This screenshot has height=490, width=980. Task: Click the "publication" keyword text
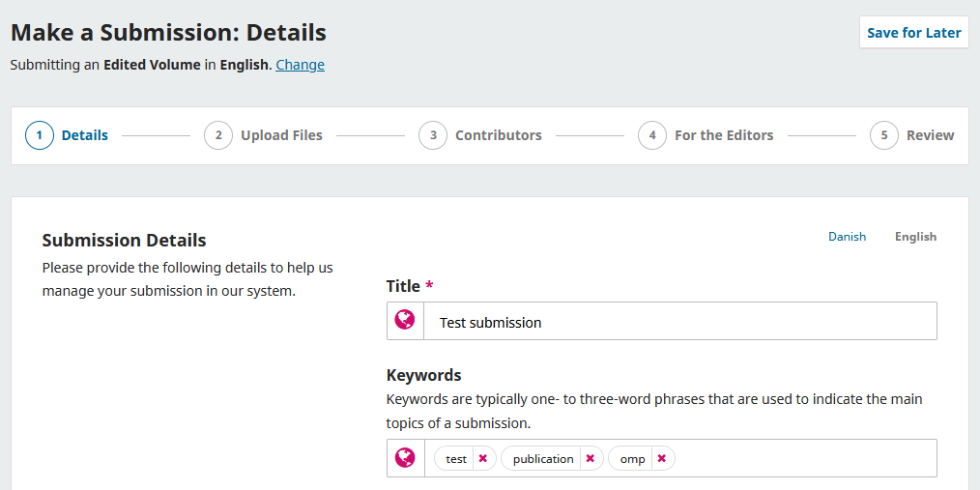pyautogui.click(x=543, y=459)
